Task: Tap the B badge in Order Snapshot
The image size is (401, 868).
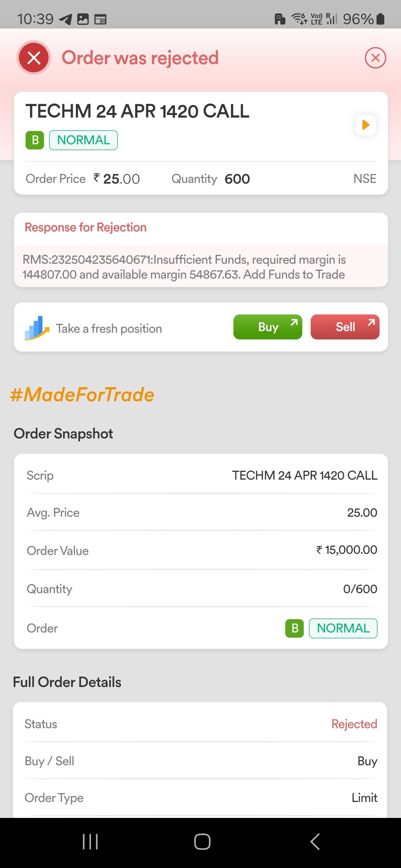Action: pyautogui.click(x=294, y=628)
